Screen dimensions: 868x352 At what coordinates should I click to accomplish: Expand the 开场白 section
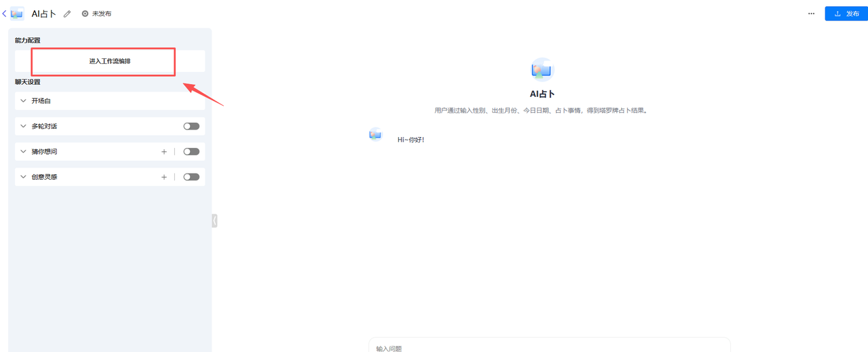(x=24, y=101)
